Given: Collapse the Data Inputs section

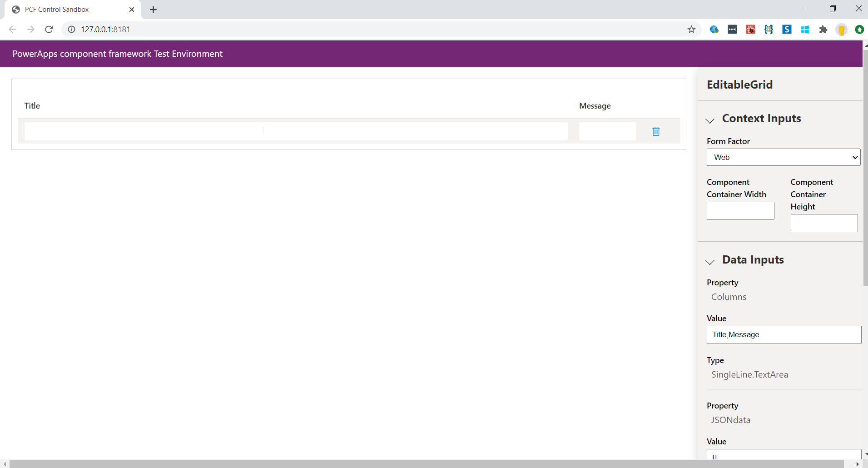Looking at the screenshot, I should tap(710, 262).
